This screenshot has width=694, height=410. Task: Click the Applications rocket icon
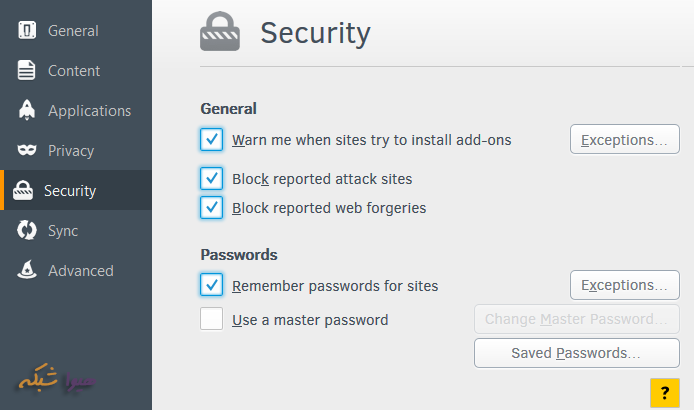pyautogui.click(x=28, y=111)
